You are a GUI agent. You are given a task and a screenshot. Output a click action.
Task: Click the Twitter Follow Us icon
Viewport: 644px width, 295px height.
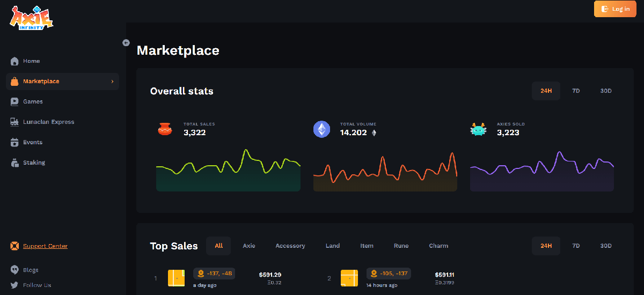(x=14, y=285)
